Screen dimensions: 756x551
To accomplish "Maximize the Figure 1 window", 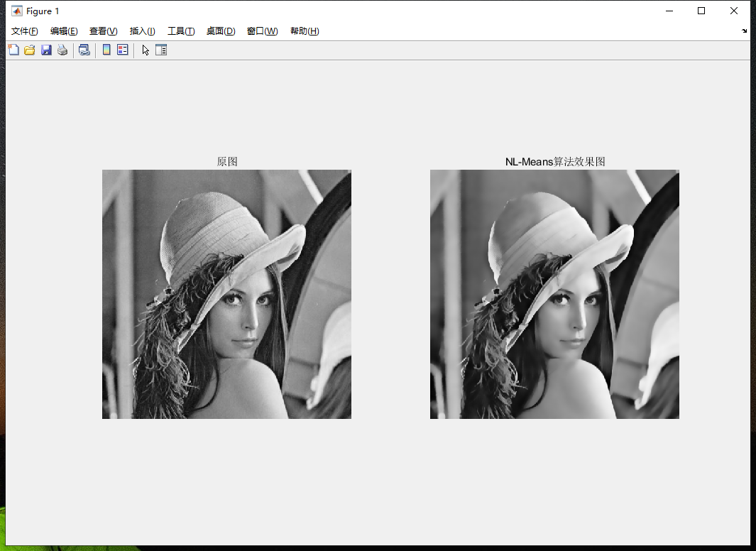I will pyautogui.click(x=701, y=11).
